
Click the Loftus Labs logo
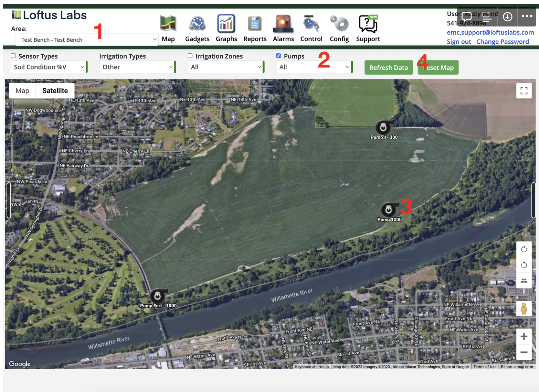click(x=49, y=15)
